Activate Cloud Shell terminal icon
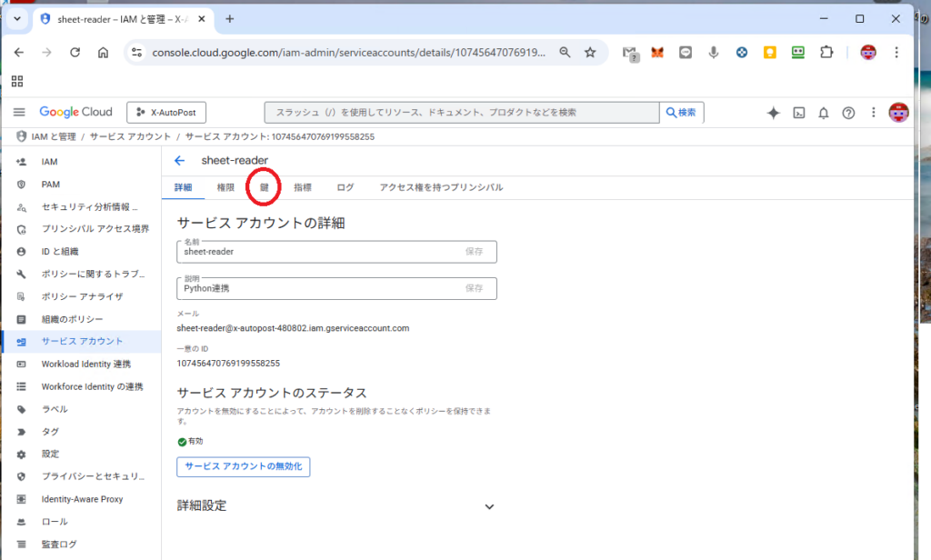Screen dimensions: 931x560 (x=798, y=113)
